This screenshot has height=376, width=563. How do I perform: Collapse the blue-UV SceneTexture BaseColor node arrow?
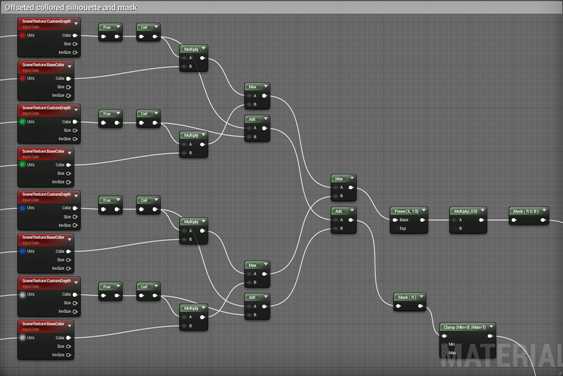[69, 240]
